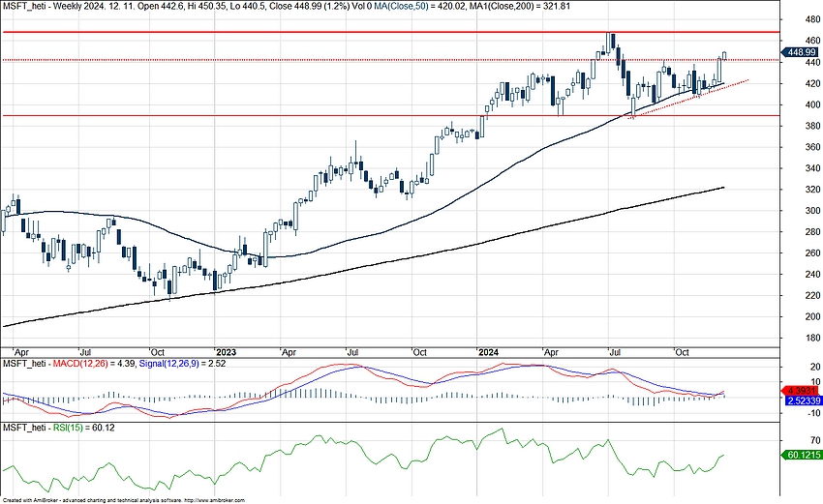This screenshot has height=504, width=823.
Task: Select the top red resistance line
Action: click(x=290, y=32)
